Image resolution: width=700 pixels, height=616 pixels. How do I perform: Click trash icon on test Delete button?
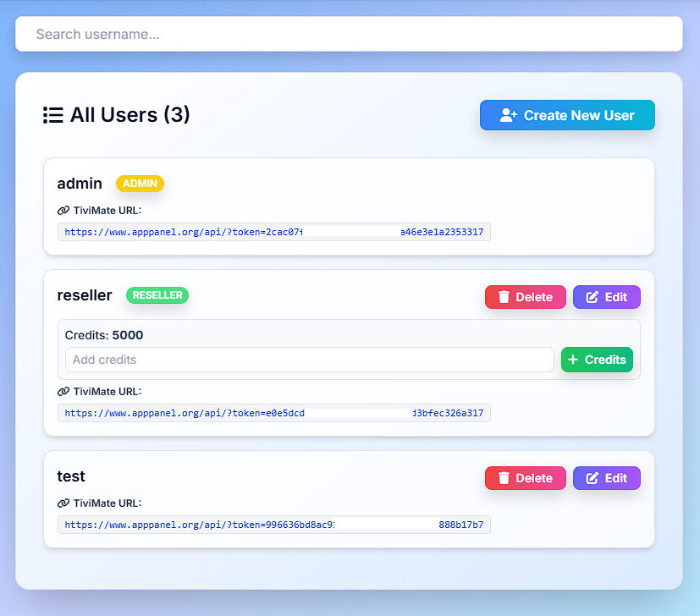point(504,478)
